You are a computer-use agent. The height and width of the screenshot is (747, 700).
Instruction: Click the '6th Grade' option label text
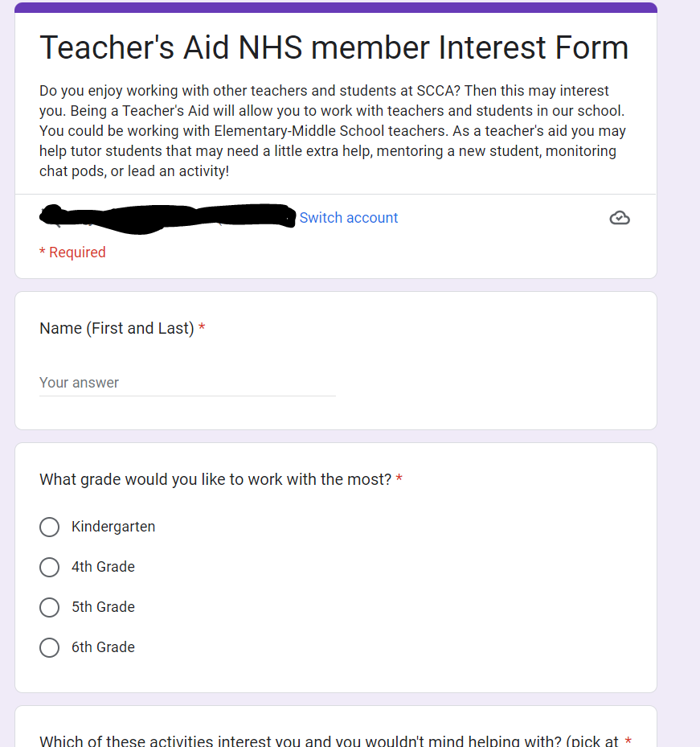[x=103, y=647]
